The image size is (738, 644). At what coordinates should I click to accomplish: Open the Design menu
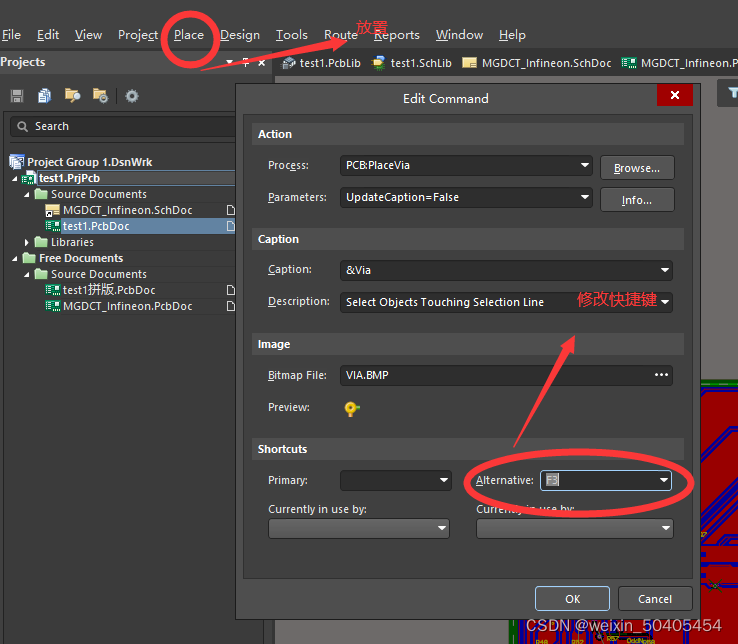click(240, 35)
